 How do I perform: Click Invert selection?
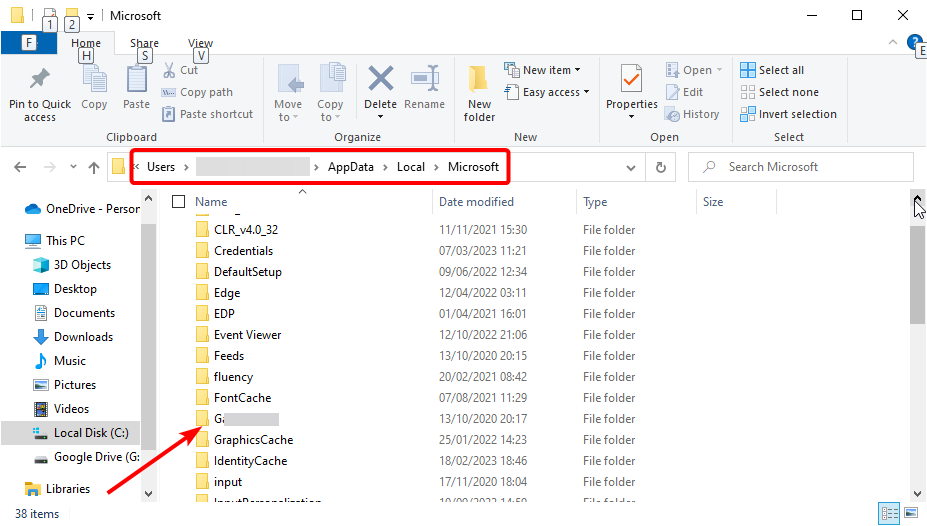789,114
